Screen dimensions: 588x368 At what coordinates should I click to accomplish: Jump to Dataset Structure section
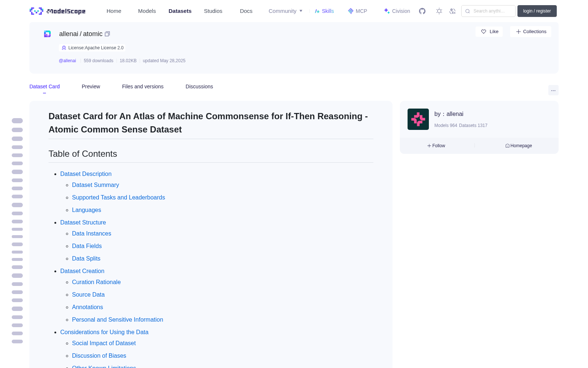click(x=83, y=222)
